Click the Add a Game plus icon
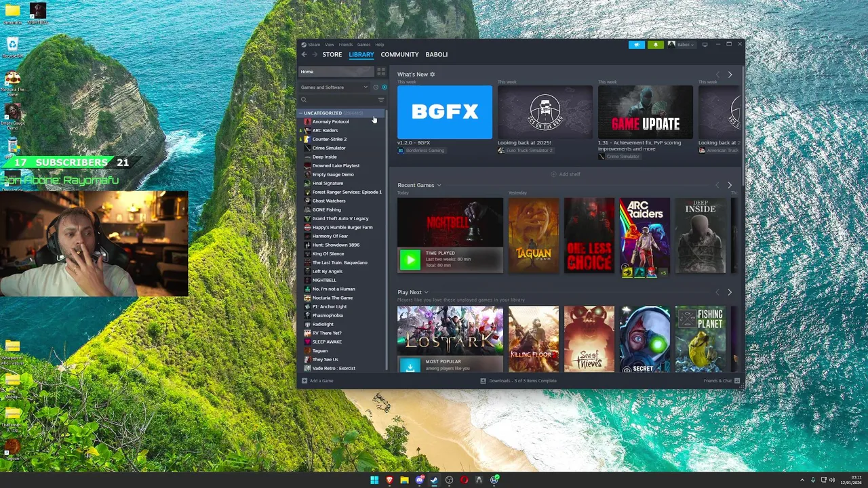868x488 pixels. [x=303, y=381]
